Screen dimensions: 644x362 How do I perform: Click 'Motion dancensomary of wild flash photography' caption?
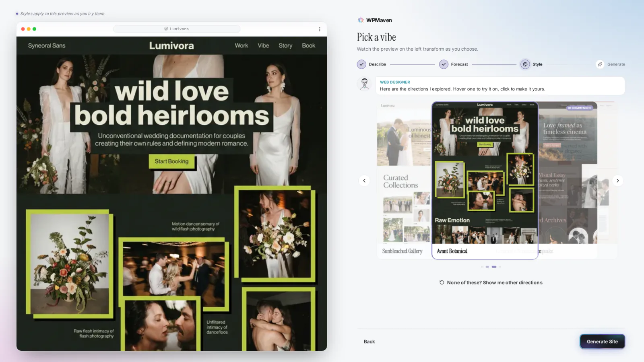click(196, 226)
